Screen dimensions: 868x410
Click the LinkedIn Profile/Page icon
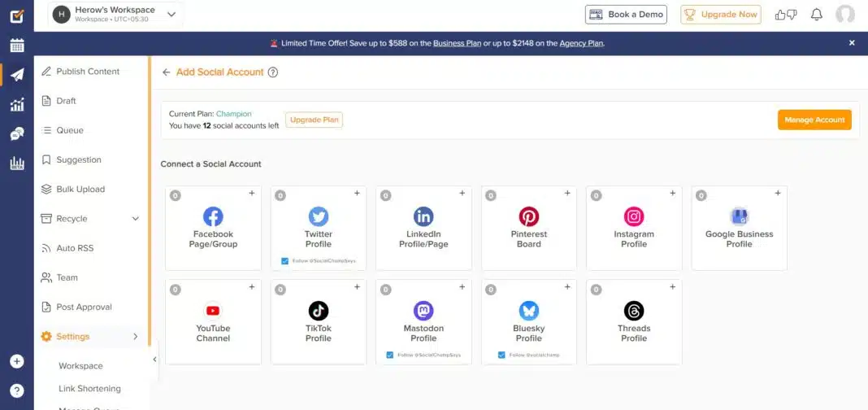tap(423, 216)
